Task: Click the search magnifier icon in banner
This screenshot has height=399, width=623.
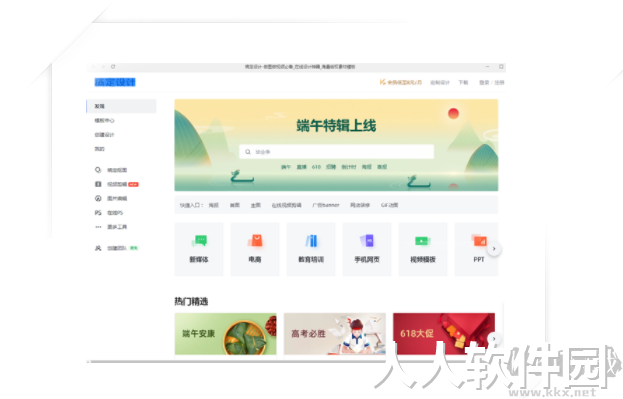Action: click(248, 152)
